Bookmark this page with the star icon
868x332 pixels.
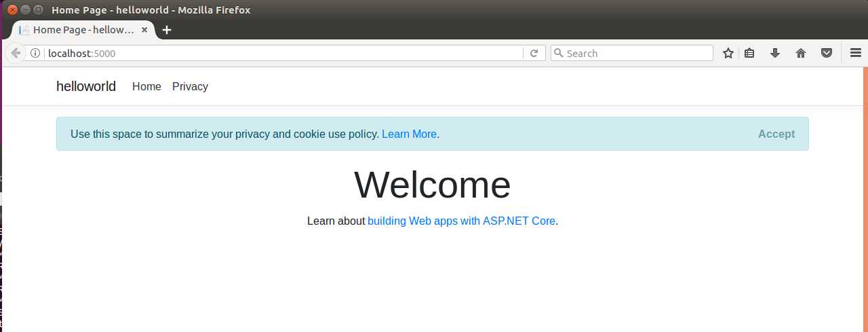(728, 53)
